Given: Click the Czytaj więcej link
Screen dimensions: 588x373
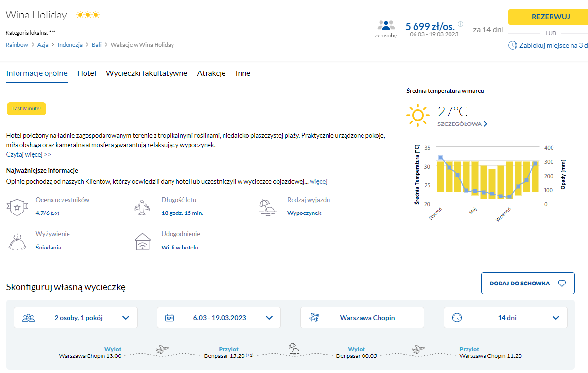Looking at the screenshot, I should click(x=28, y=154).
